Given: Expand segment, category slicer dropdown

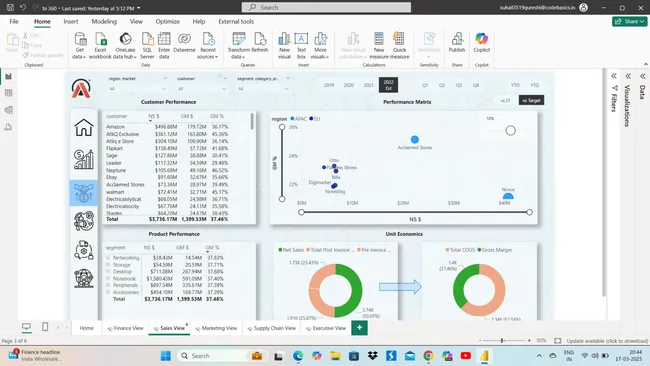Looking at the screenshot, I should click(x=286, y=89).
